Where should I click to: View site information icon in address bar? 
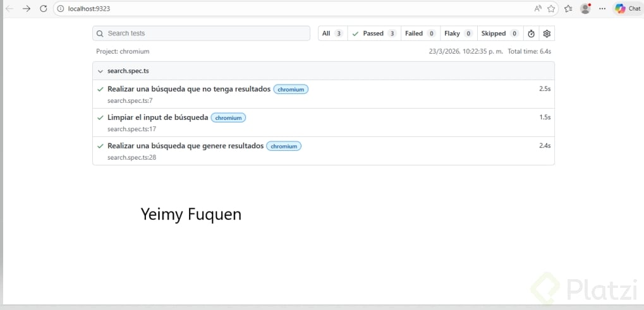[61, 9]
